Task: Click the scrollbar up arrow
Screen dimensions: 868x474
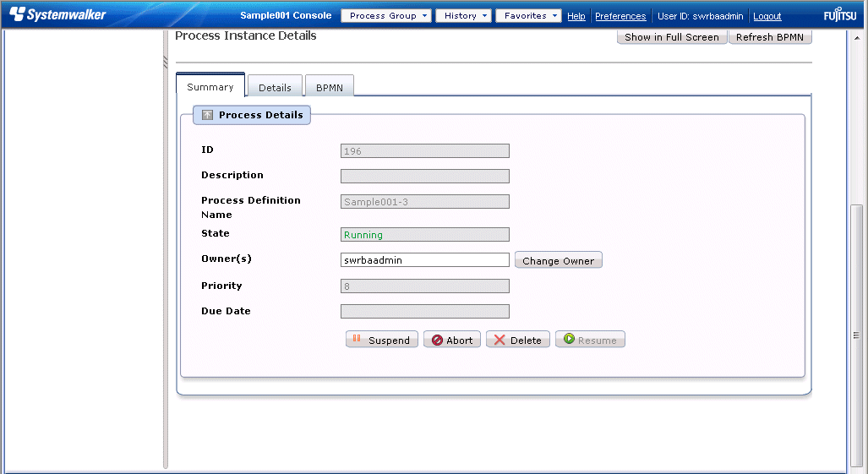Action: 857,38
